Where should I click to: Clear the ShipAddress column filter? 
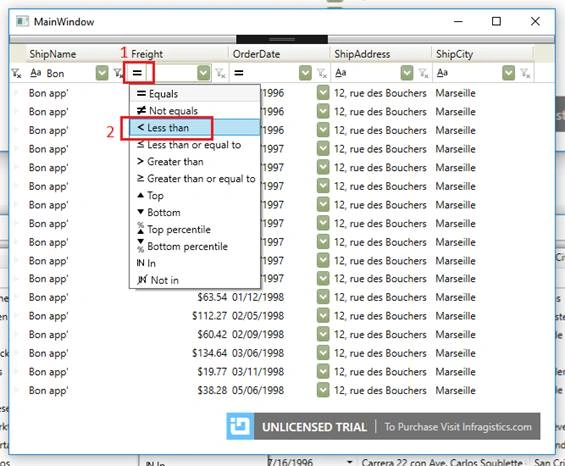(423, 73)
